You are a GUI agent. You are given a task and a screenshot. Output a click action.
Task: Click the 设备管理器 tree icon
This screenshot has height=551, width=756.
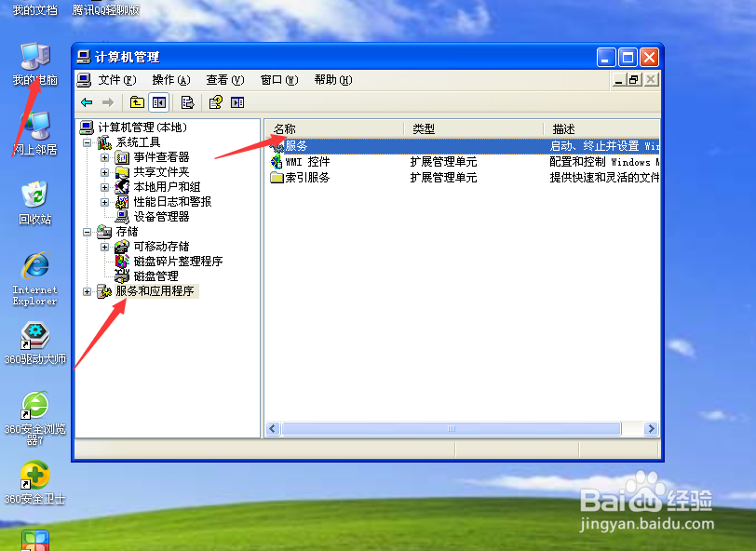[x=122, y=217]
